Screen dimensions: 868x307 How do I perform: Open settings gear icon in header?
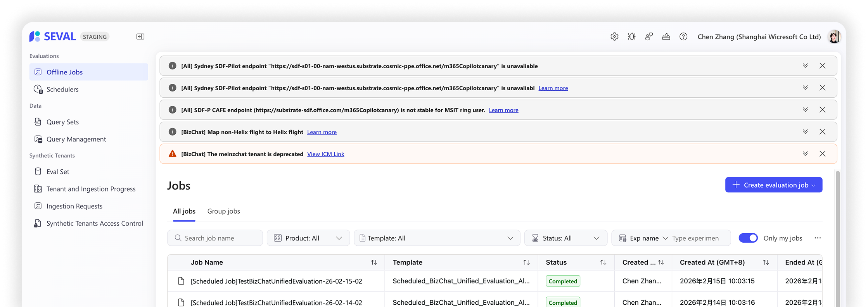pyautogui.click(x=614, y=36)
